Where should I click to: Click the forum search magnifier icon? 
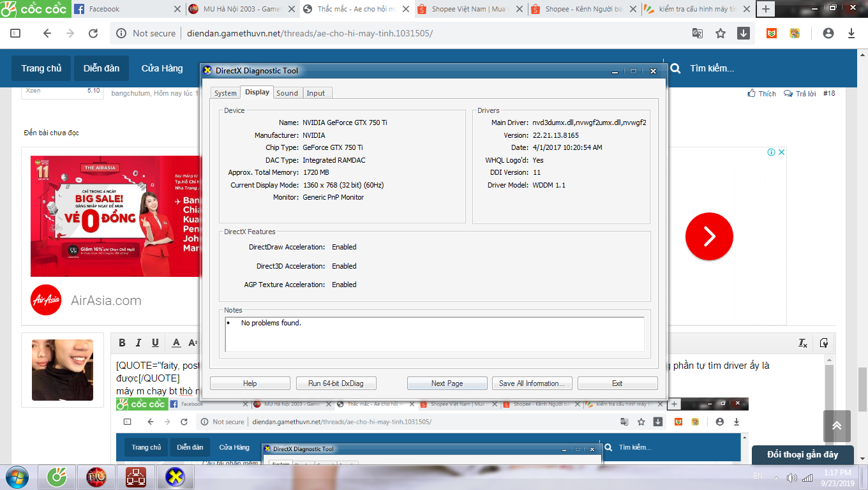click(675, 68)
